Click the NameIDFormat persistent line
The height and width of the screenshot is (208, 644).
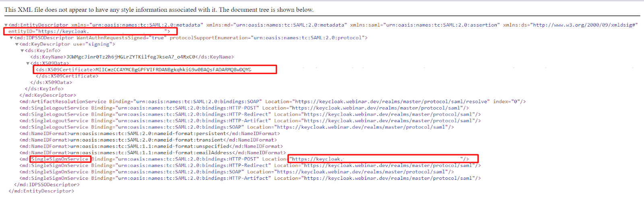[x=149, y=133]
